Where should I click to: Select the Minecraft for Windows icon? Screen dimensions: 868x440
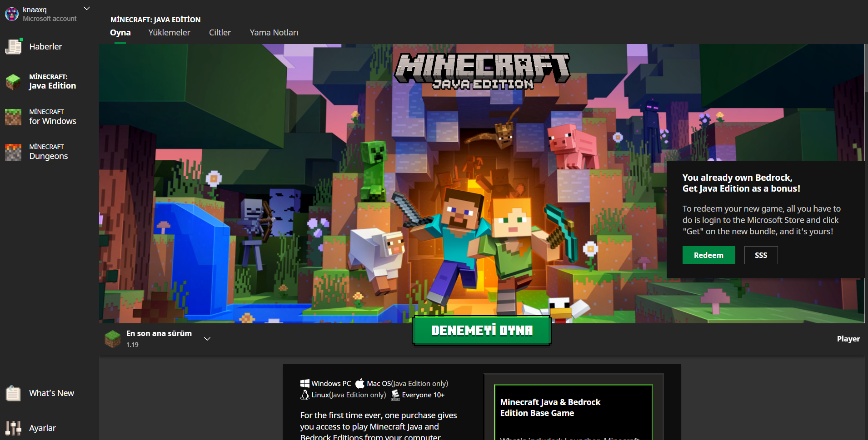pos(13,117)
